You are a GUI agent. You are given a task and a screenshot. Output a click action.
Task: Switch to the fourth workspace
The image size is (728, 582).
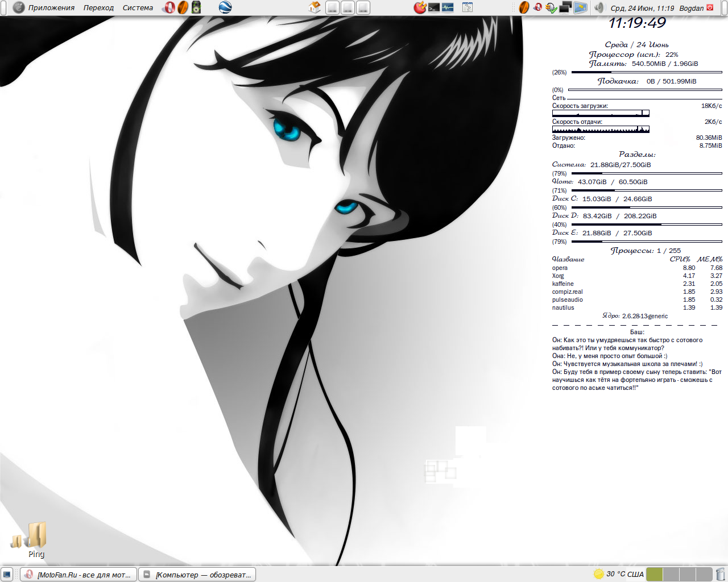[704, 574]
